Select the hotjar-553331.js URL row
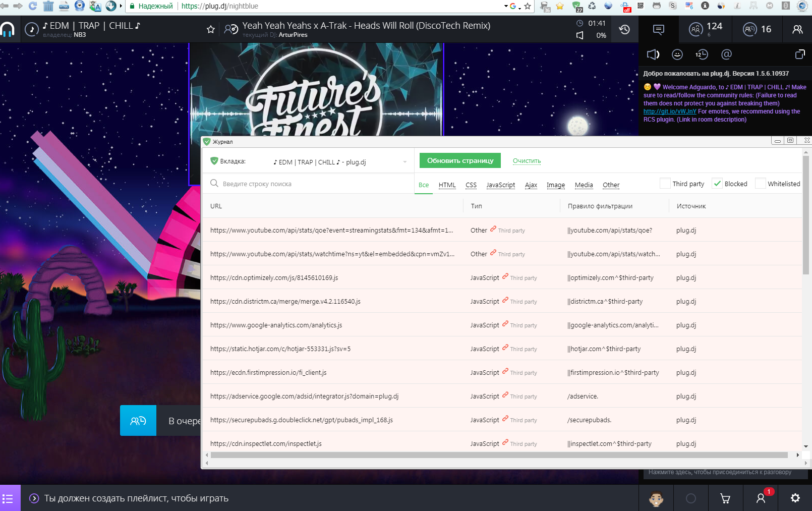This screenshot has width=812, height=511. click(501, 349)
